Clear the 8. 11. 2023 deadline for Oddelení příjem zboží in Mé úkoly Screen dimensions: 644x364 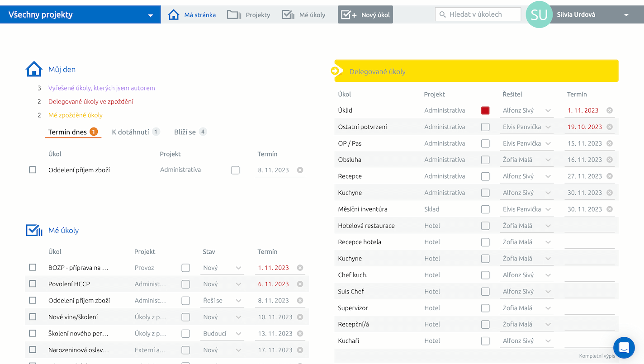300,301
